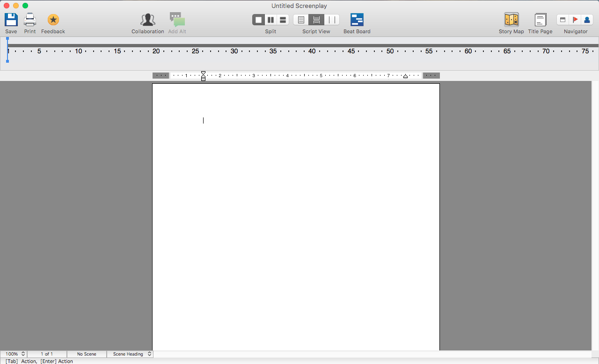Open the script notes navigator flag icon
Image resolution: width=599 pixels, height=364 pixels.
tap(575, 20)
